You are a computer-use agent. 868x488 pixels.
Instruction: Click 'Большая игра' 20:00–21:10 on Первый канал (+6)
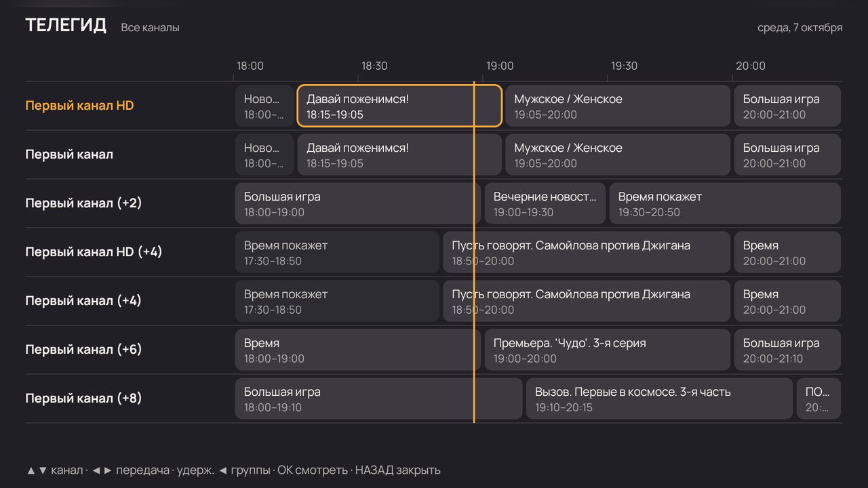pyautogui.click(x=787, y=350)
